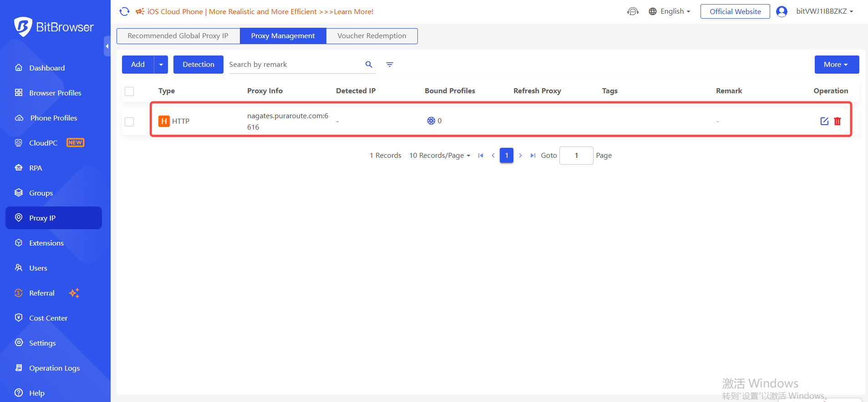Open the filter options icon
868x402 pixels.
tap(390, 65)
